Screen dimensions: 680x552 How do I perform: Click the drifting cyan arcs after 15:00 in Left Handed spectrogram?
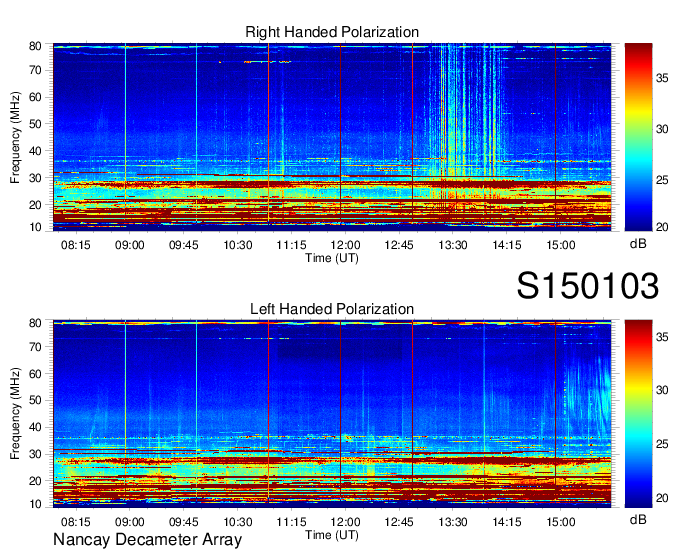pos(587,397)
